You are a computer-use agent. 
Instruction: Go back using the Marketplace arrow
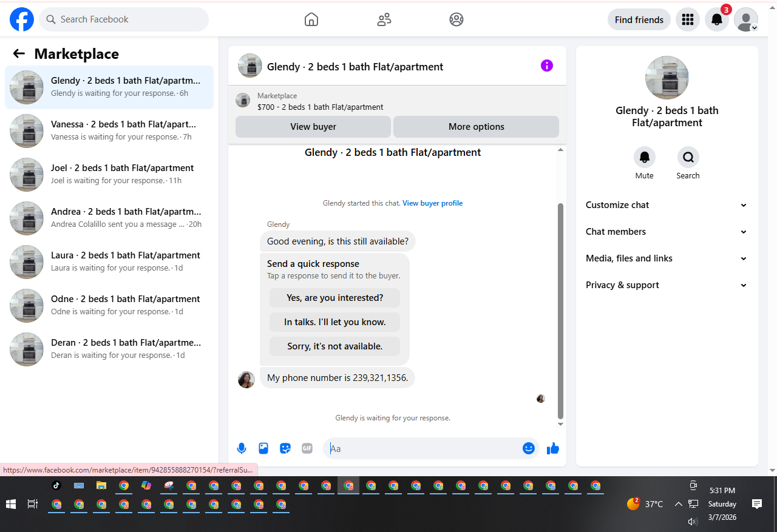pos(19,53)
